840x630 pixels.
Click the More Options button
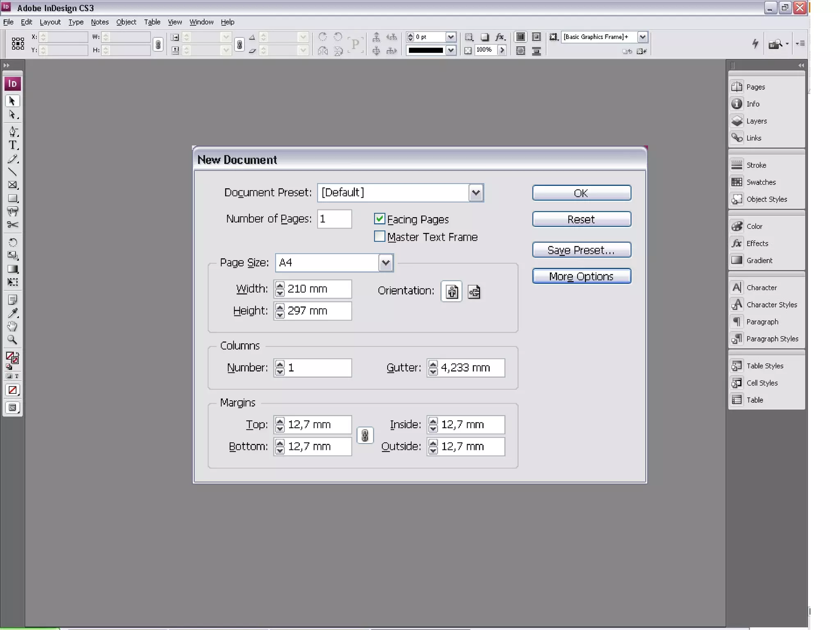coord(581,276)
